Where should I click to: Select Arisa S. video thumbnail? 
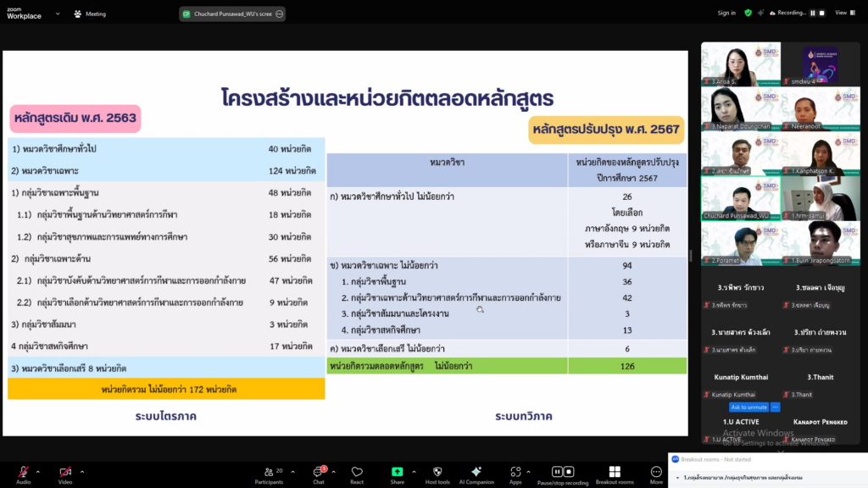pyautogui.click(x=741, y=64)
